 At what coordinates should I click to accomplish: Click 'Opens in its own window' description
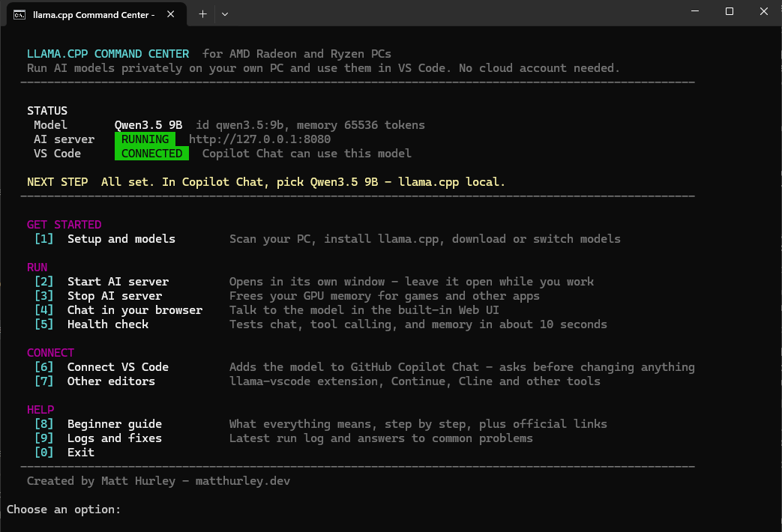pyautogui.click(x=412, y=282)
